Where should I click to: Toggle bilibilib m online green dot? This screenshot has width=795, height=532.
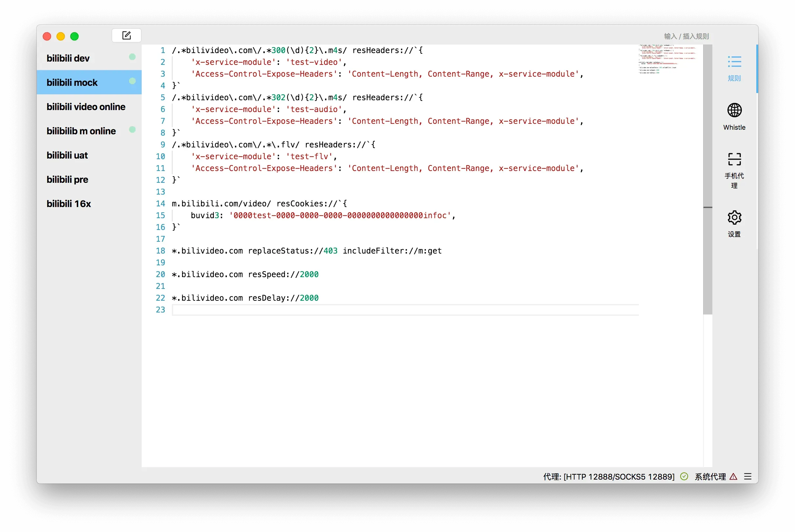(132, 130)
